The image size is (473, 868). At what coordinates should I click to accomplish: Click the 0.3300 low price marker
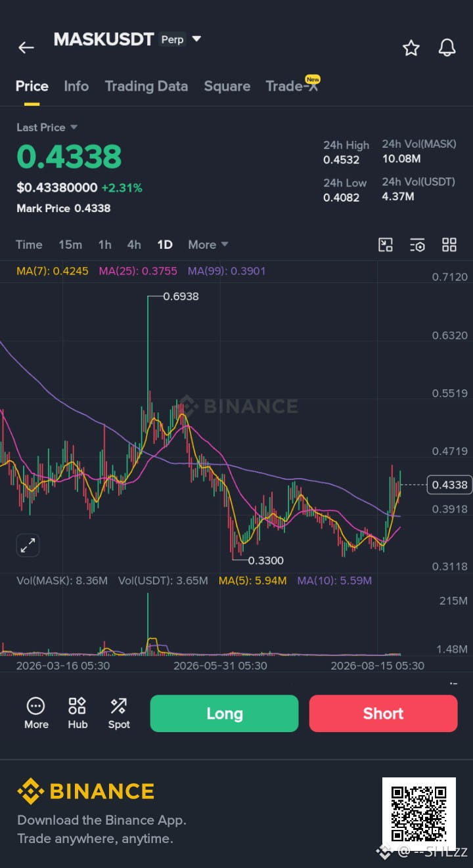tap(266, 561)
